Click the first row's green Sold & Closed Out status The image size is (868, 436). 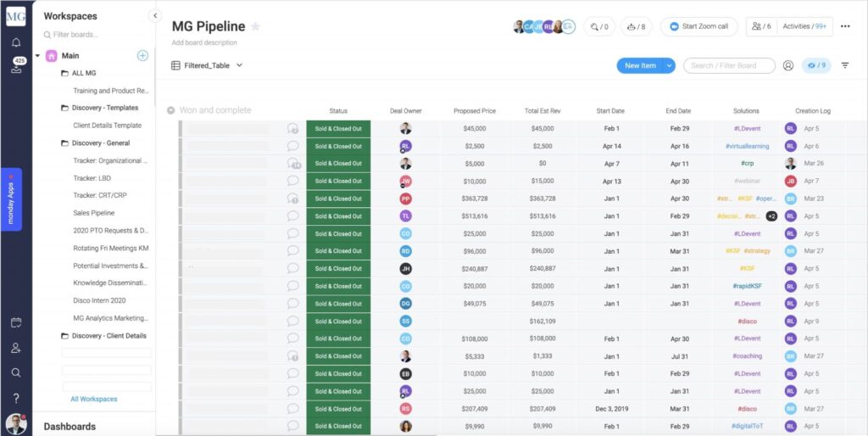(x=338, y=128)
